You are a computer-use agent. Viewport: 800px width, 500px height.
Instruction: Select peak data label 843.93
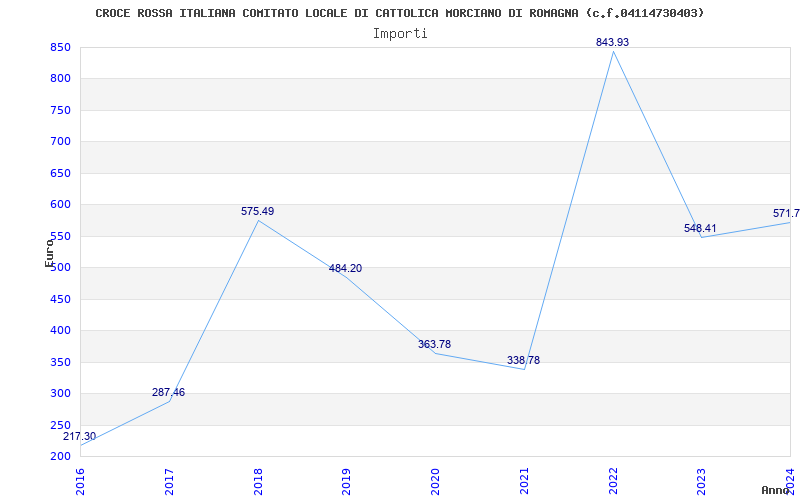(612, 42)
